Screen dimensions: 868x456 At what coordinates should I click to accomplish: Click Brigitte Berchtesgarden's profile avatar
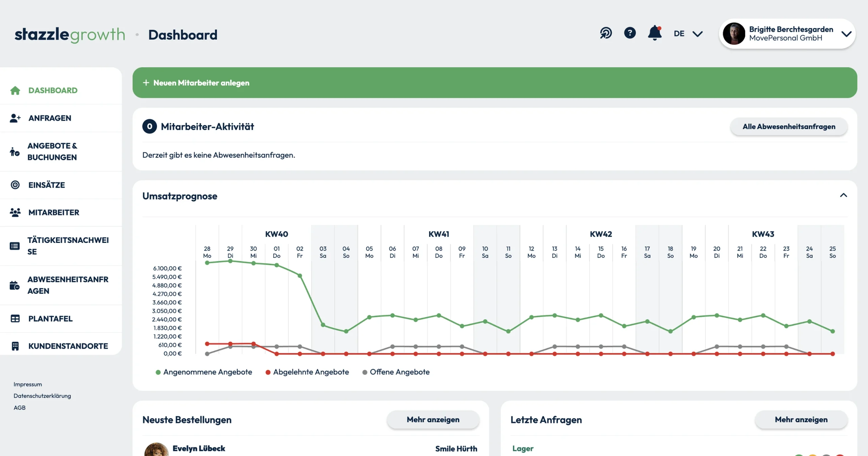click(x=734, y=34)
